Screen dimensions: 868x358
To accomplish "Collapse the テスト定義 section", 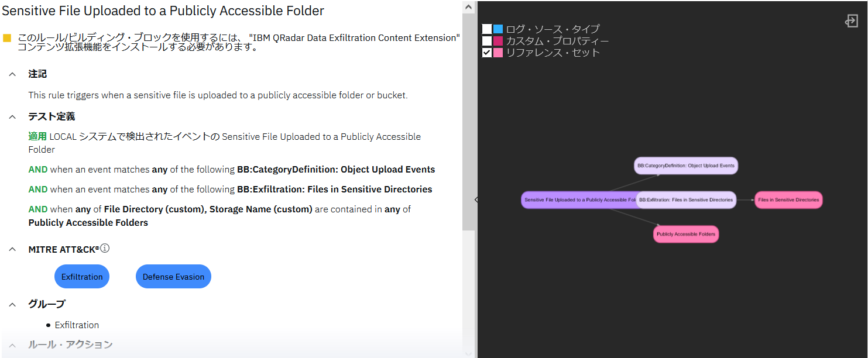I will [12, 116].
